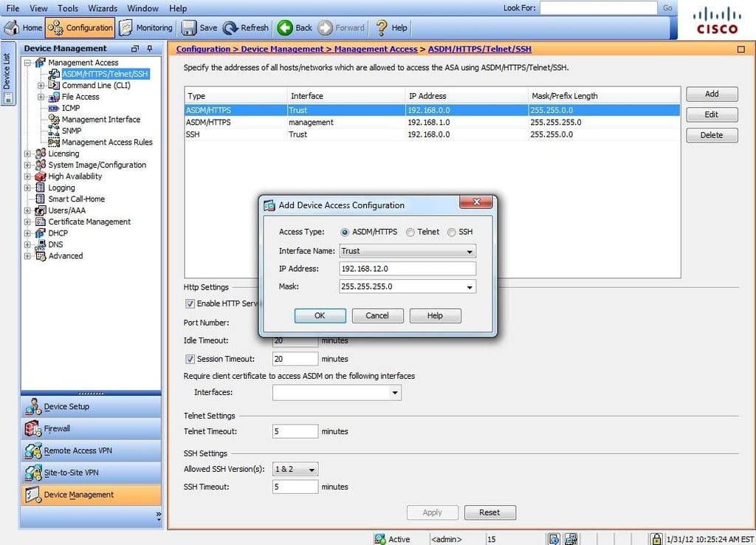Select the SSH access type radio
The height and width of the screenshot is (545, 756).
(452, 232)
